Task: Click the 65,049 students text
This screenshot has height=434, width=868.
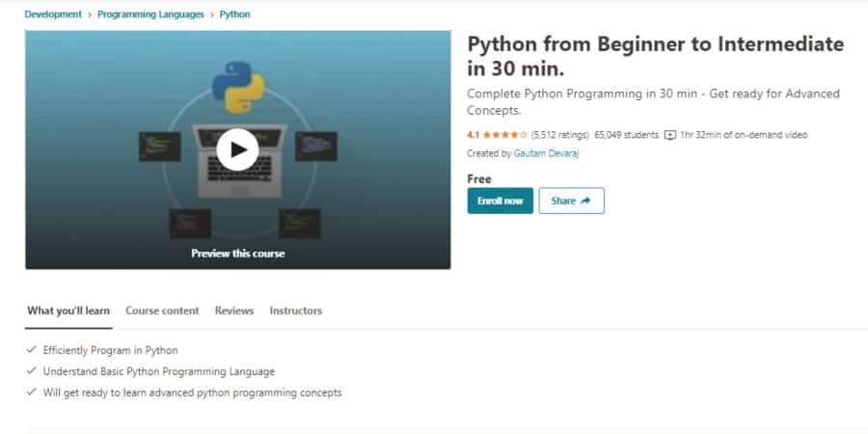Action: [x=627, y=134]
